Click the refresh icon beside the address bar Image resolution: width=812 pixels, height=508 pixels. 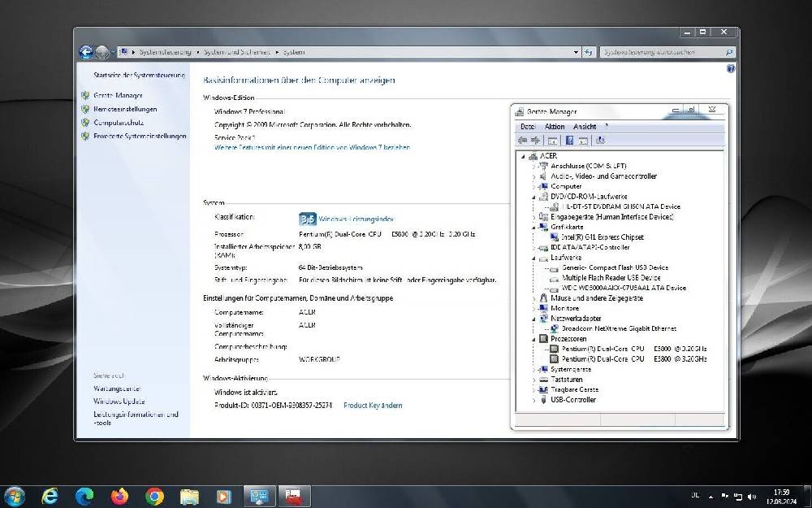[x=589, y=52]
